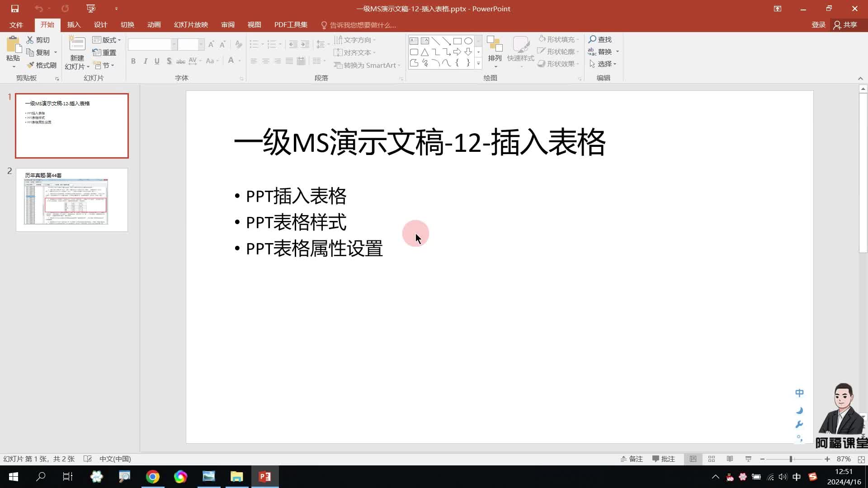Open Notes (备注) pane in status bar
The height and width of the screenshot is (488, 868).
coord(632,459)
